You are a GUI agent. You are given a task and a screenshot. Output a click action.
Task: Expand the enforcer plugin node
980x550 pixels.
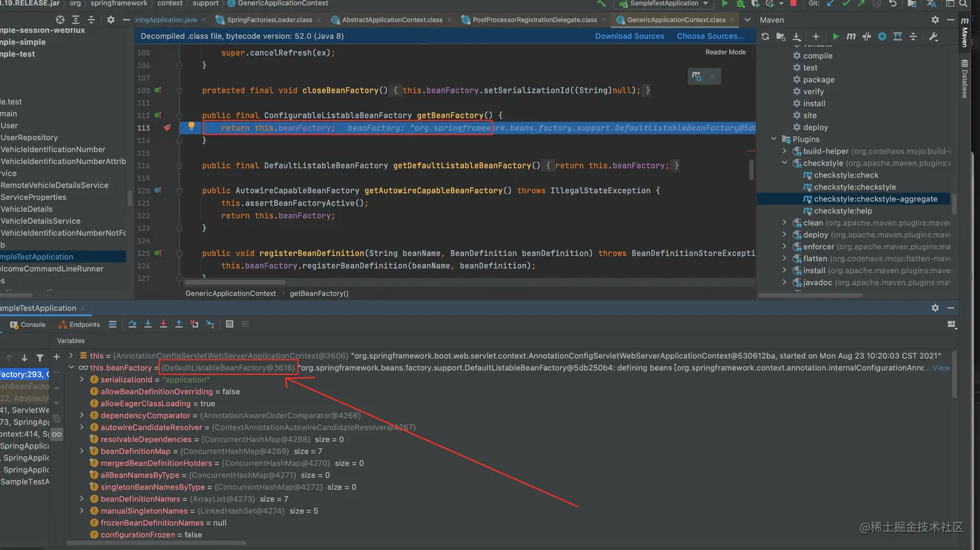(784, 246)
